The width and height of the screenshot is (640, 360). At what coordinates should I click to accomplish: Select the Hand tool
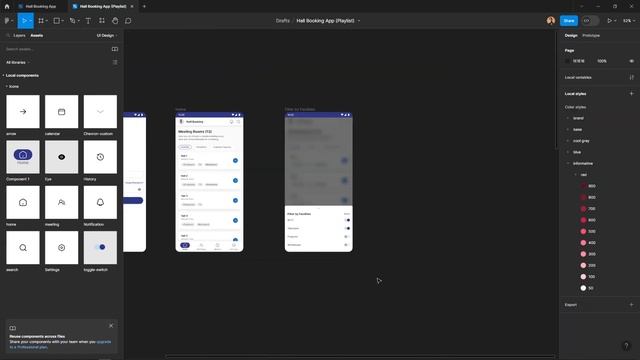pyautogui.click(x=115, y=21)
